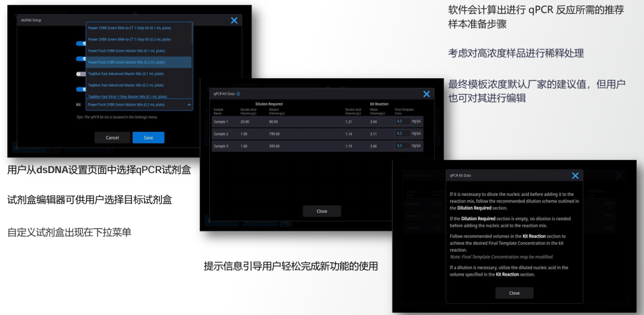This screenshot has width=644, height=315.
Task: Edit Sample 3 Final Template Conc. field
Action: click(x=403, y=146)
